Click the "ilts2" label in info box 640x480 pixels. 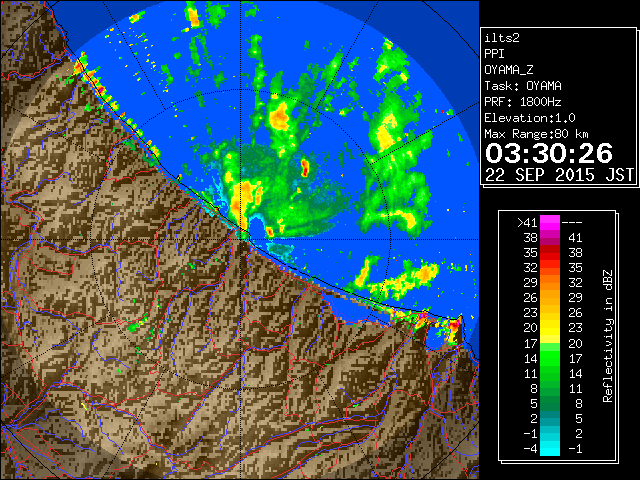click(502, 38)
